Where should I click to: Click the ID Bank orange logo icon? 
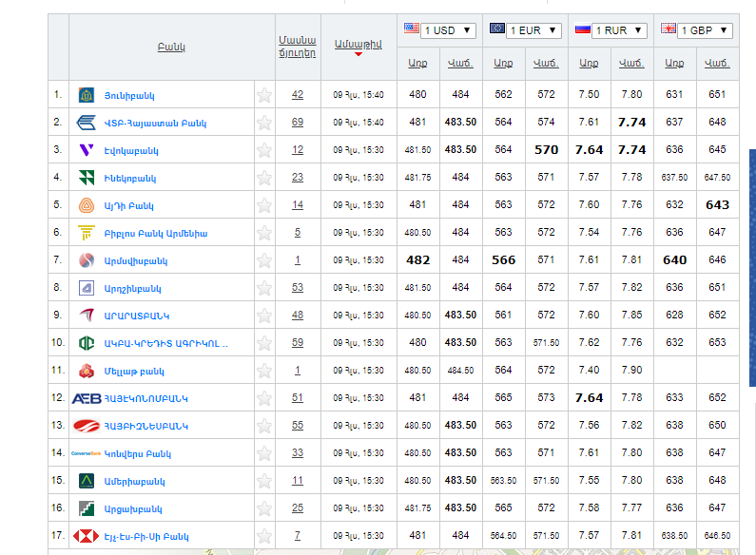pyautogui.click(x=87, y=205)
